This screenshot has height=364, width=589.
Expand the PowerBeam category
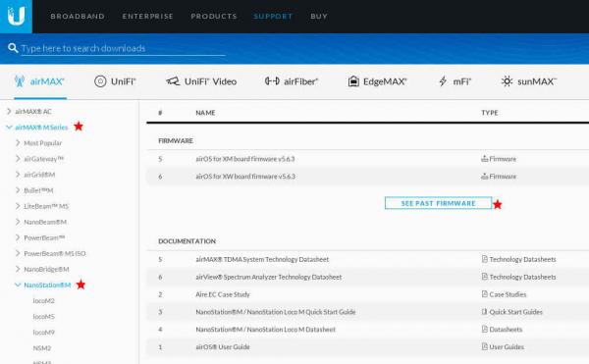click(18, 237)
